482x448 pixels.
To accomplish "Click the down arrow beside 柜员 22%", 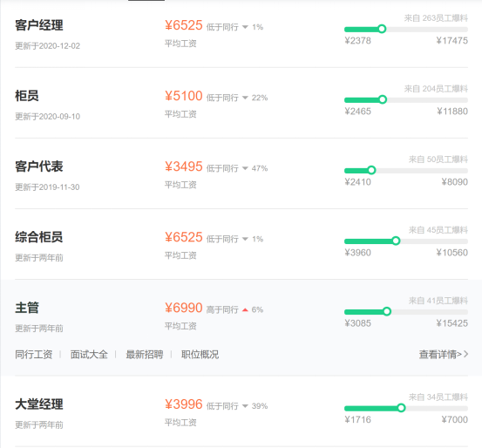I will 245,98.
